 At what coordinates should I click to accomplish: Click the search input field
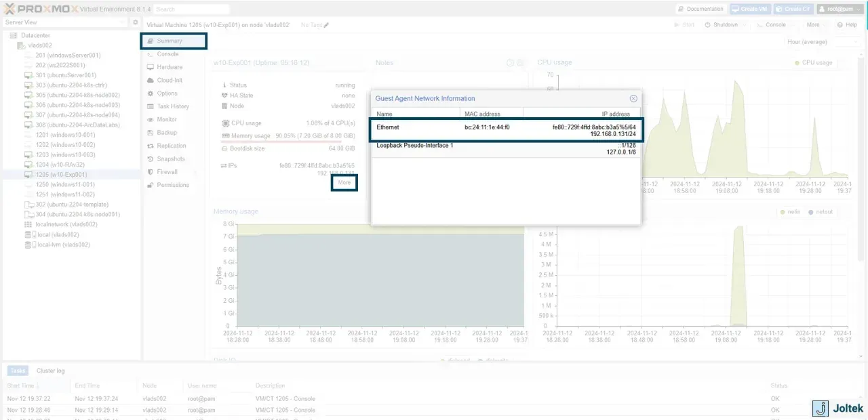coord(191,9)
